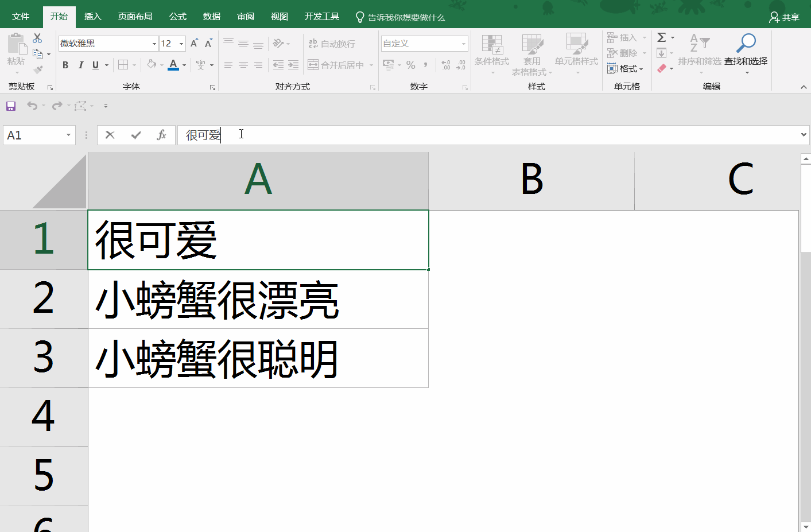
Task: Click the Format Painter brush icon
Action: (x=38, y=70)
